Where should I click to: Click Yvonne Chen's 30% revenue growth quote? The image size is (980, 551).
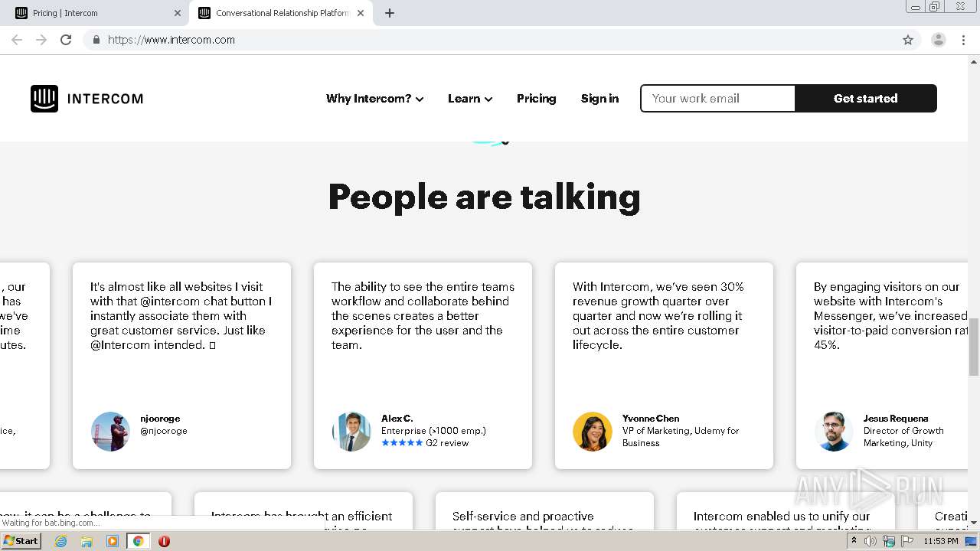pyautogui.click(x=658, y=315)
